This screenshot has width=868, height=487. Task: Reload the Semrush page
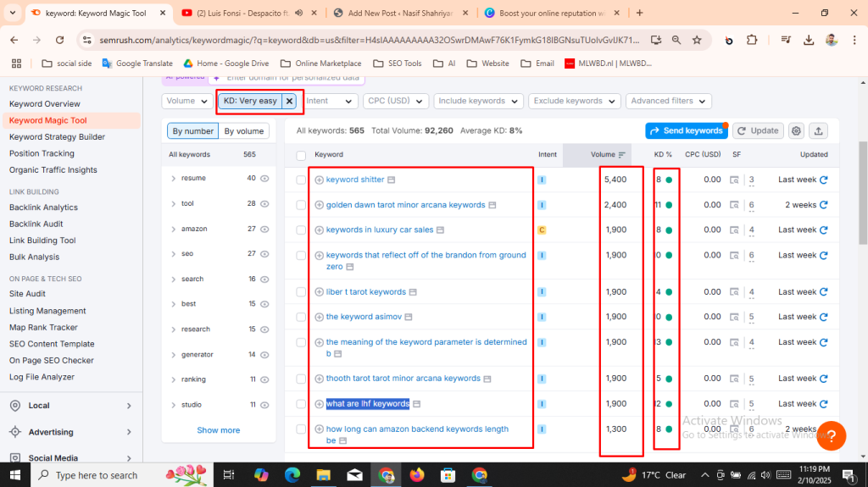60,40
